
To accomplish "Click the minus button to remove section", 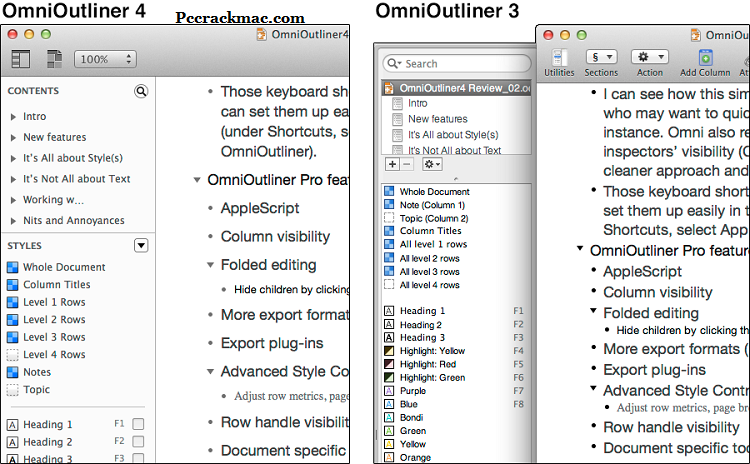I will (x=407, y=164).
